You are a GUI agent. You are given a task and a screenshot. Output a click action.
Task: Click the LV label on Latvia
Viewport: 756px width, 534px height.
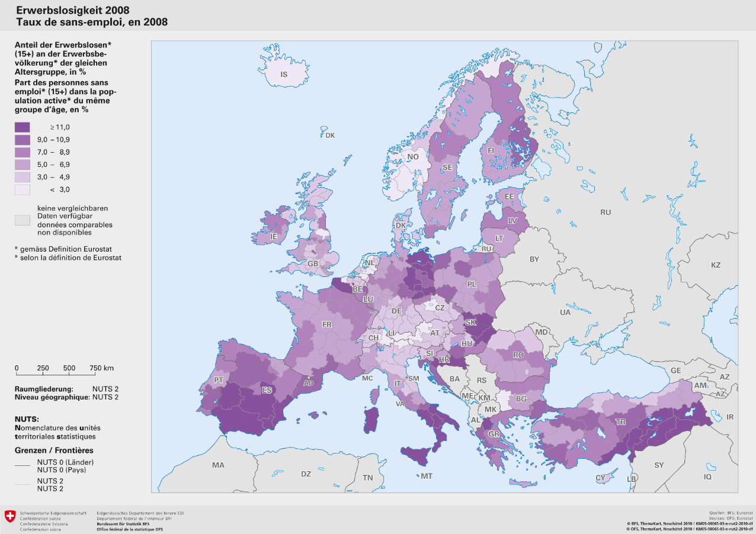tap(513, 220)
